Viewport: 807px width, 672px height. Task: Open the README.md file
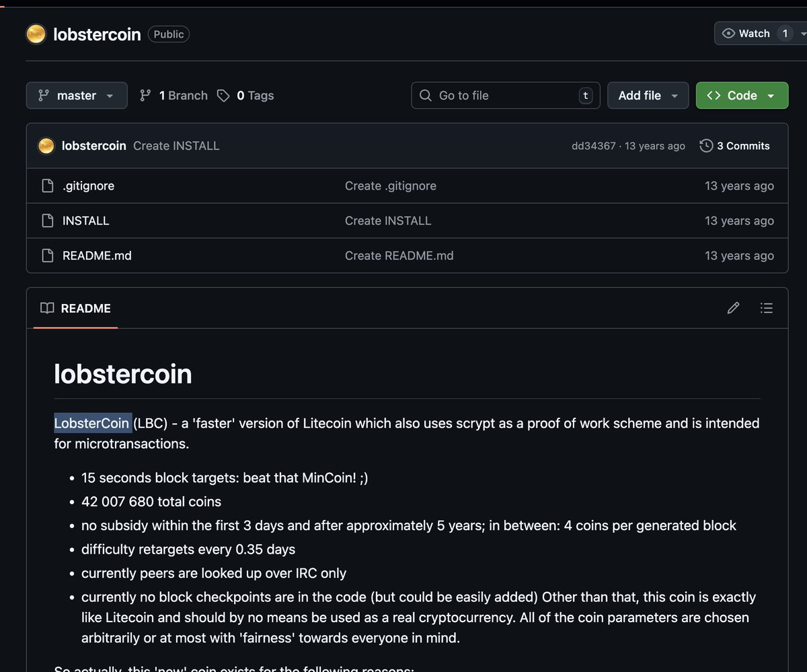pos(97,256)
